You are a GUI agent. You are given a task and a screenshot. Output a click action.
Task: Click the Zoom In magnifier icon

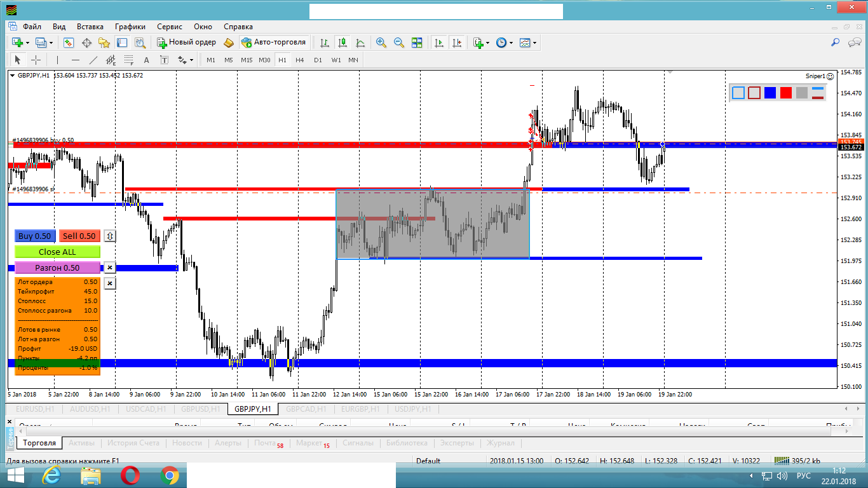click(381, 43)
